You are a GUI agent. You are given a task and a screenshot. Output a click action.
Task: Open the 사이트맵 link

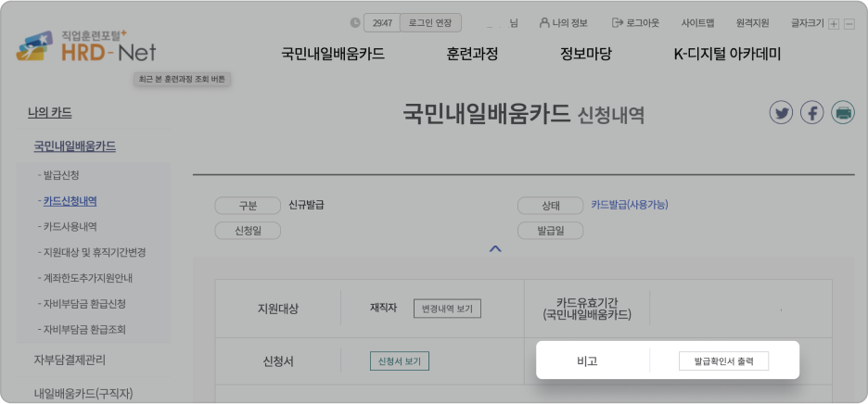pyautogui.click(x=697, y=22)
